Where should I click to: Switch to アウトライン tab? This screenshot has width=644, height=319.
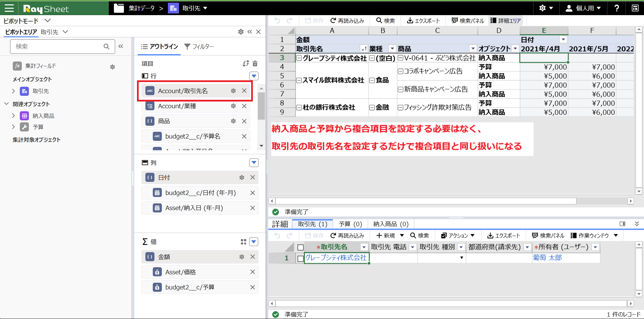(159, 46)
